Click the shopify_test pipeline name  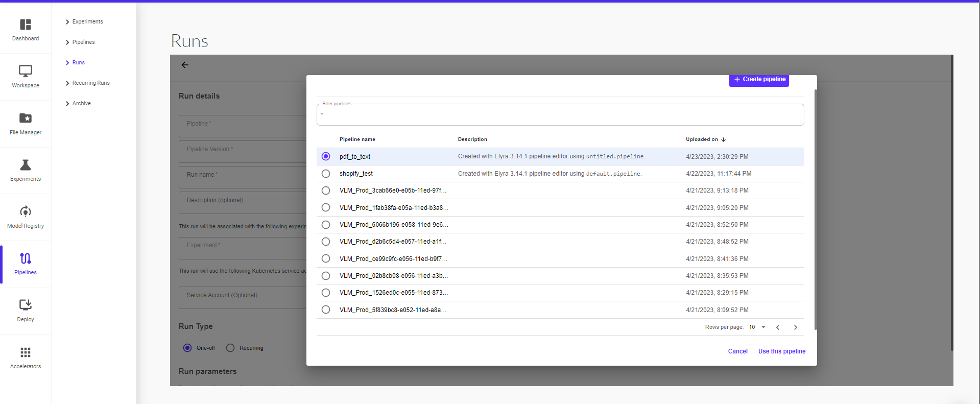(x=356, y=174)
